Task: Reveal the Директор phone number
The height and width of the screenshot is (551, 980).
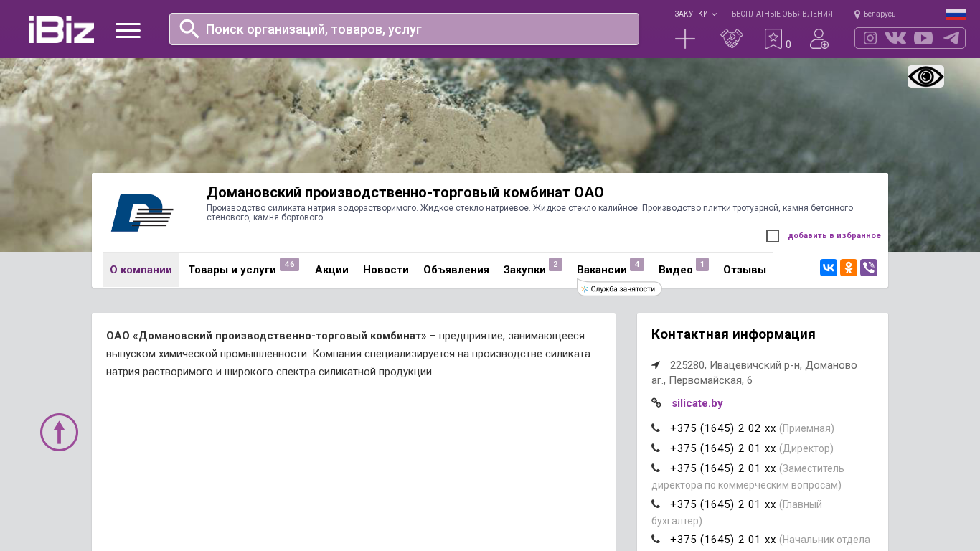Action: pyautogui.click(x=723, y=448)
